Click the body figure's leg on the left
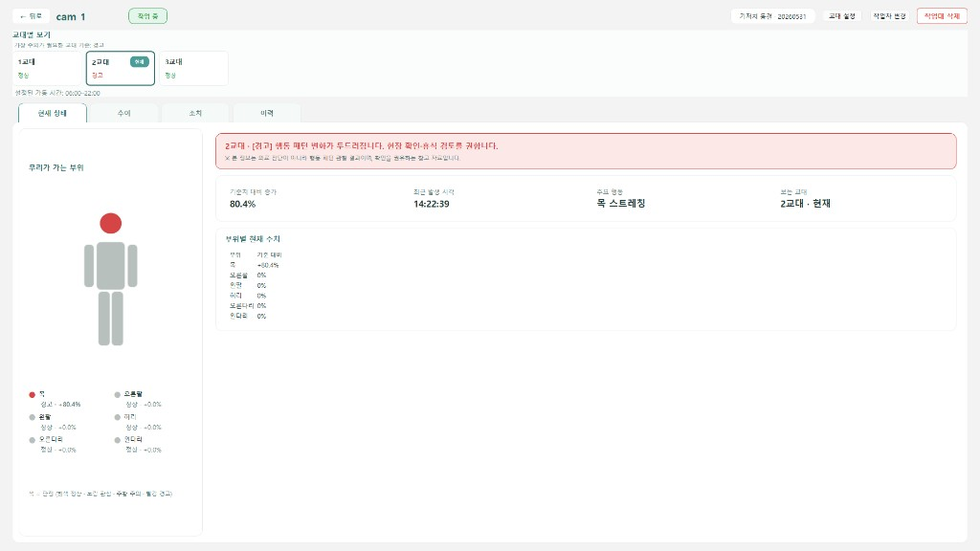This screenshot has height=551, width=980. pos(104,319)
